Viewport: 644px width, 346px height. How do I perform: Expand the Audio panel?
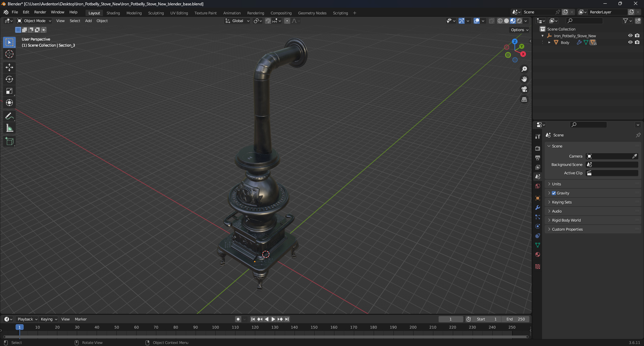(x=593, y=211)
